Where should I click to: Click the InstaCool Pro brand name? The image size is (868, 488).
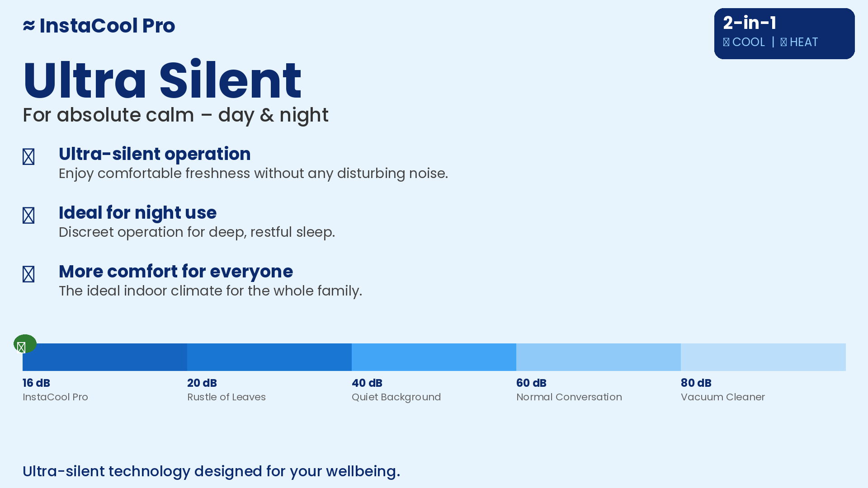click(x=107, y=26)
